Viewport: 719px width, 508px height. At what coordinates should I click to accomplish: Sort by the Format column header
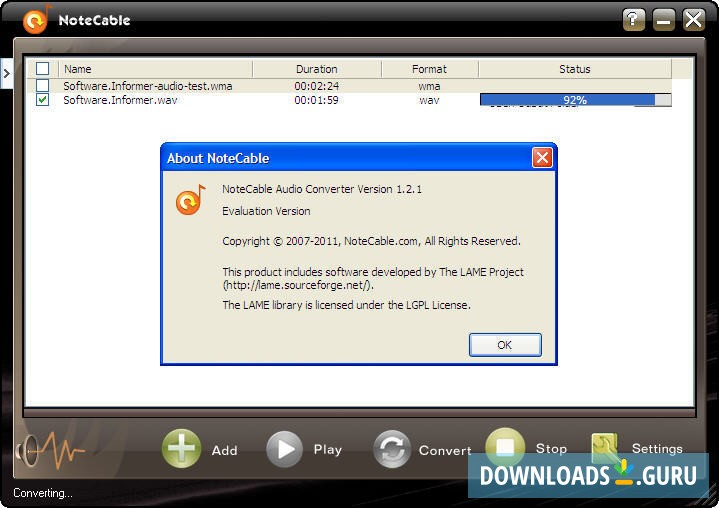point(430,69)
